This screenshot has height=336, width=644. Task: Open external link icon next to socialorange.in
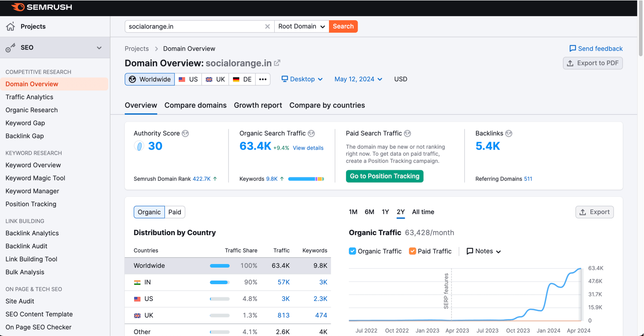(277, 63)
